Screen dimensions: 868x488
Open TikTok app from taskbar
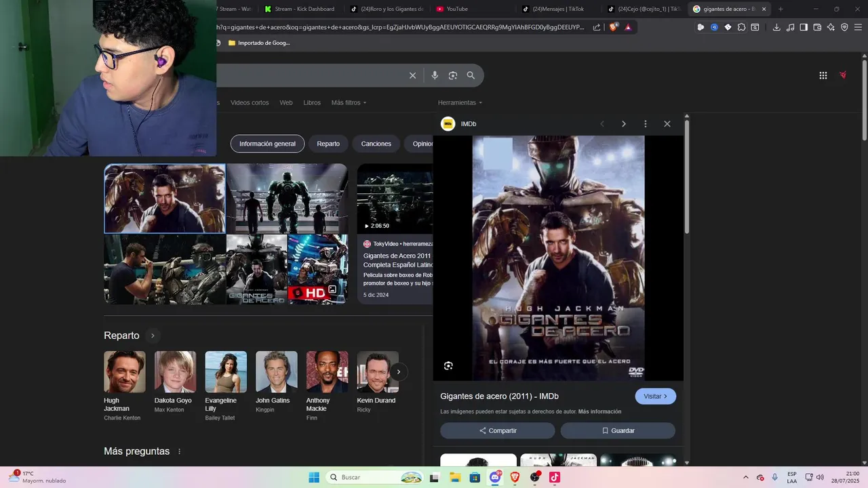coord(555,477)
